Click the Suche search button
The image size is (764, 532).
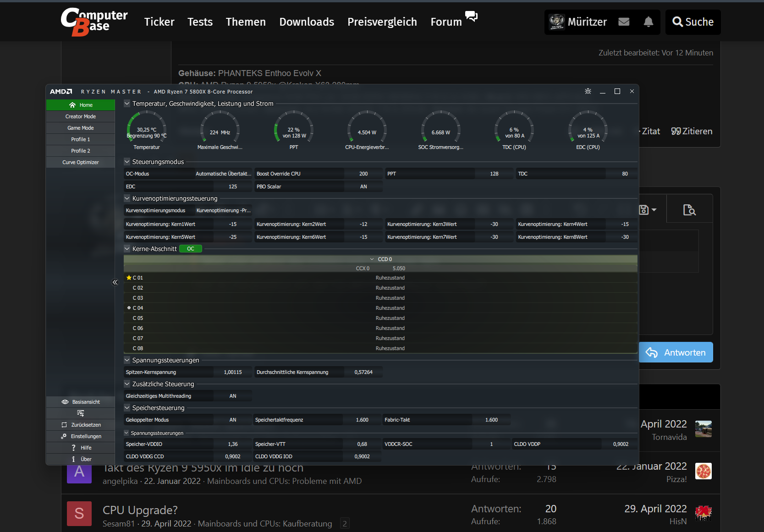693,22
